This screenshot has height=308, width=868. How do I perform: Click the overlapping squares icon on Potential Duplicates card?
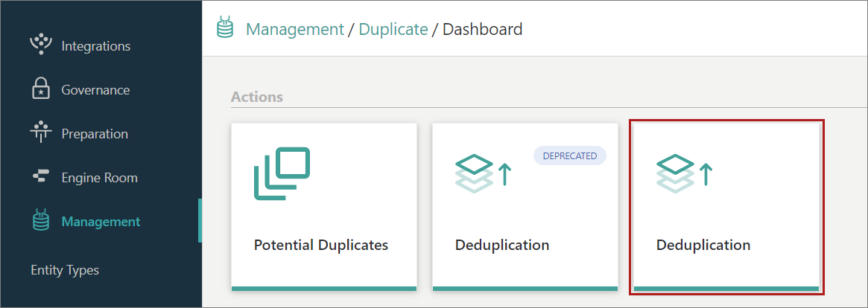[282, 173]
